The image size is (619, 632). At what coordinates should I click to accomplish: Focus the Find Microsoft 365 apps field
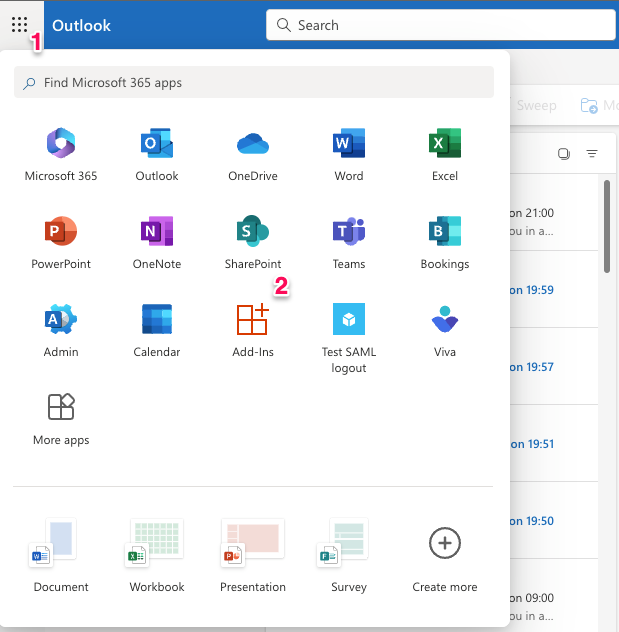tap(254, 82)
